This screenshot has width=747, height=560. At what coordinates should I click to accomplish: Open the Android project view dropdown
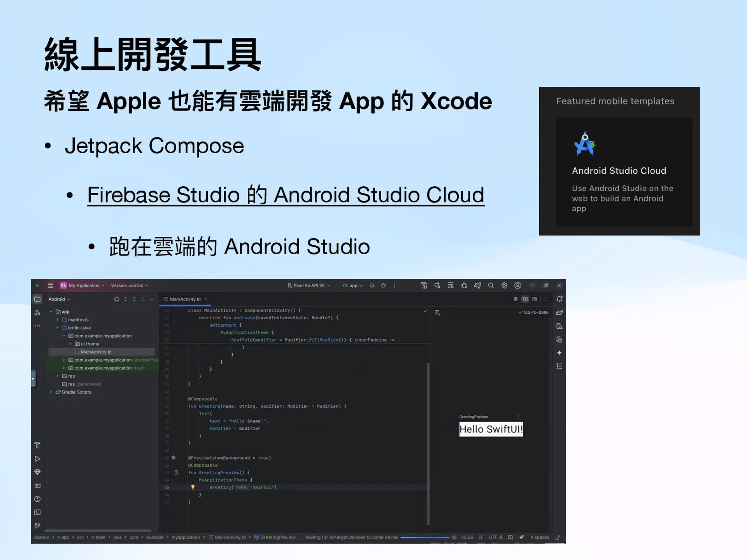coord(59,299)
